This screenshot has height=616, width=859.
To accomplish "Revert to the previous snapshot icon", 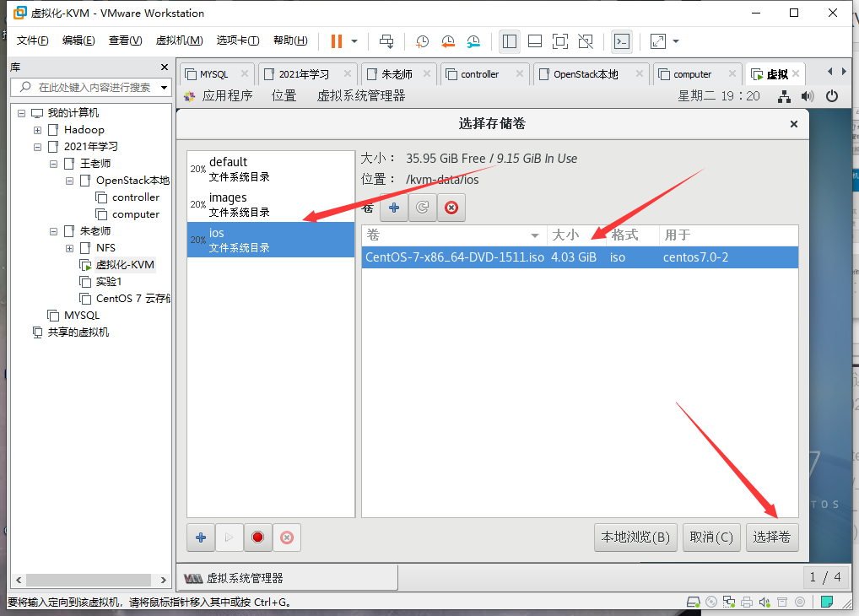I will pos(447,41).
